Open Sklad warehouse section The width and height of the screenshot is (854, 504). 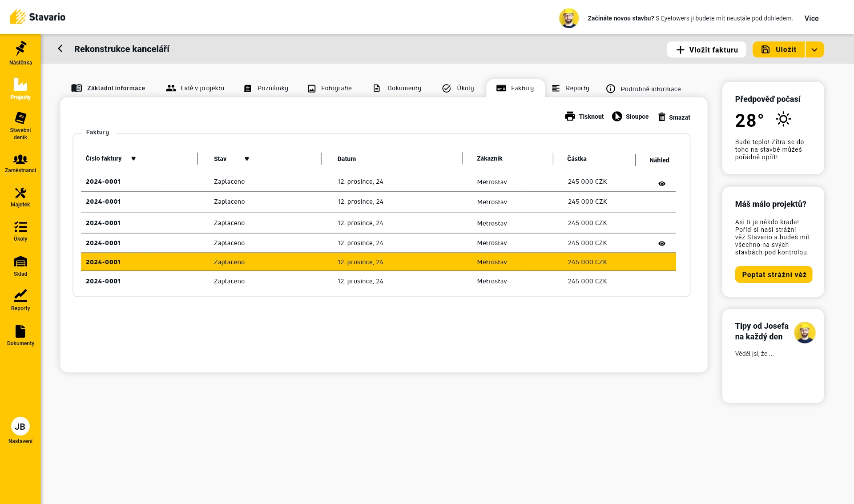[x=20, y=266]
